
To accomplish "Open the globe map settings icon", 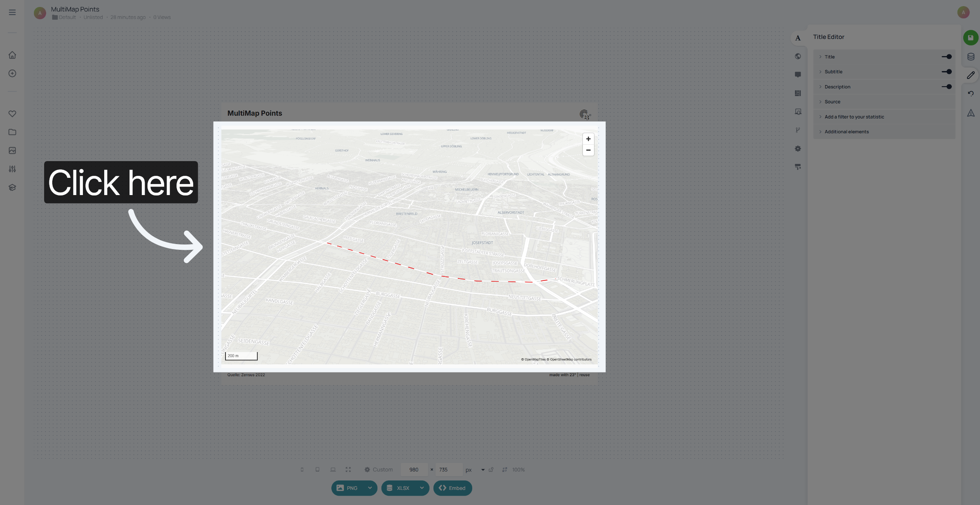I will tap(798, 56).
